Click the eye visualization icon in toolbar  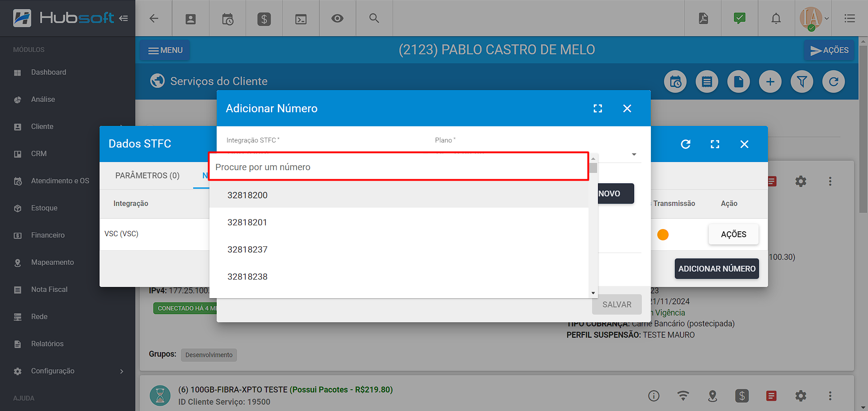(337, 19)
